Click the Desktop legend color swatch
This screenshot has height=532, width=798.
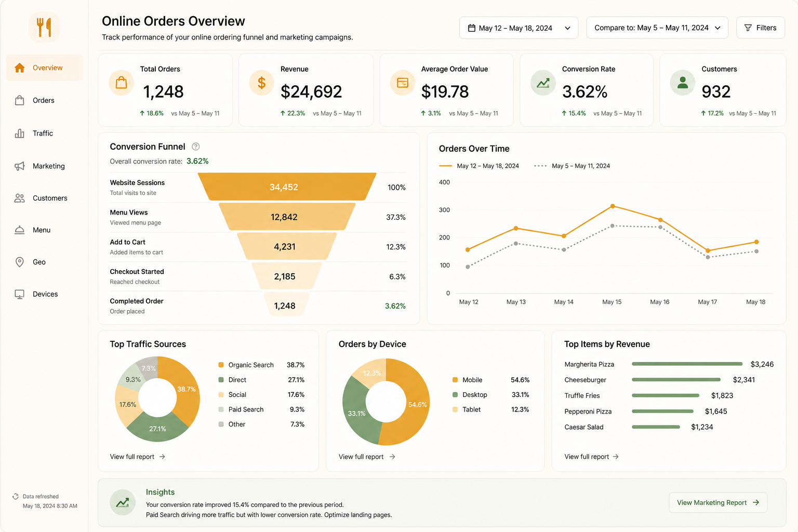[x=455, y=395]
